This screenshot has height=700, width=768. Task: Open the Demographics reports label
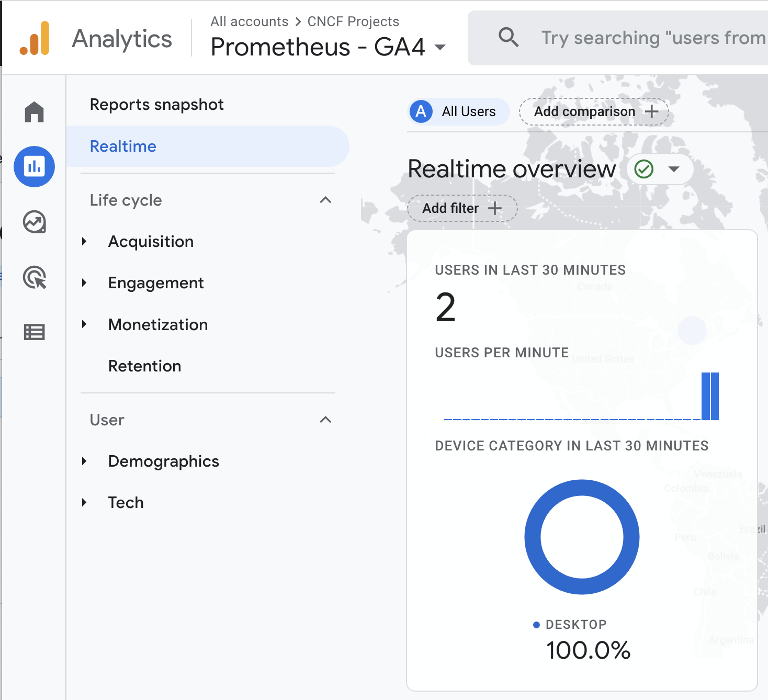click(x=164, y=461)
